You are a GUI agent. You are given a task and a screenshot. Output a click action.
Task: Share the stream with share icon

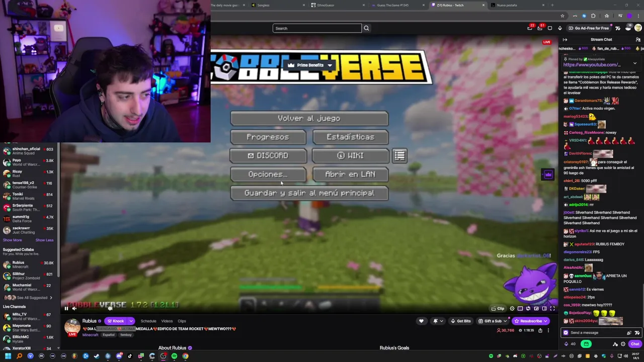[x=540, y=330]
